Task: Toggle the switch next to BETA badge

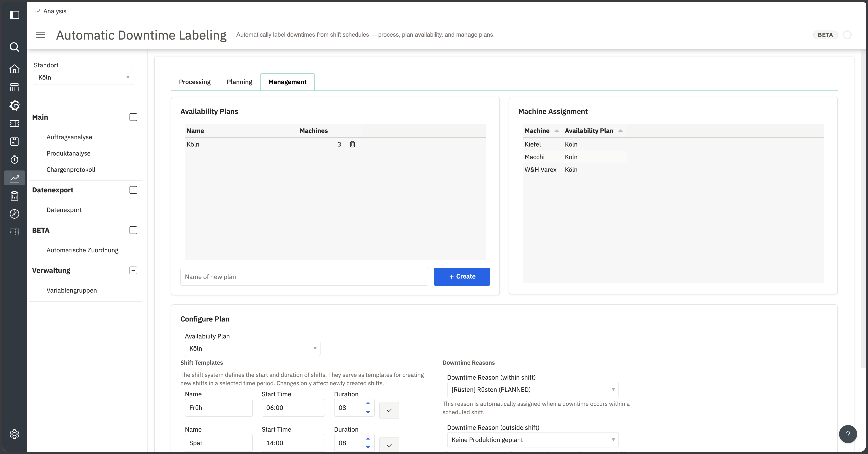Action: (847, 35)
